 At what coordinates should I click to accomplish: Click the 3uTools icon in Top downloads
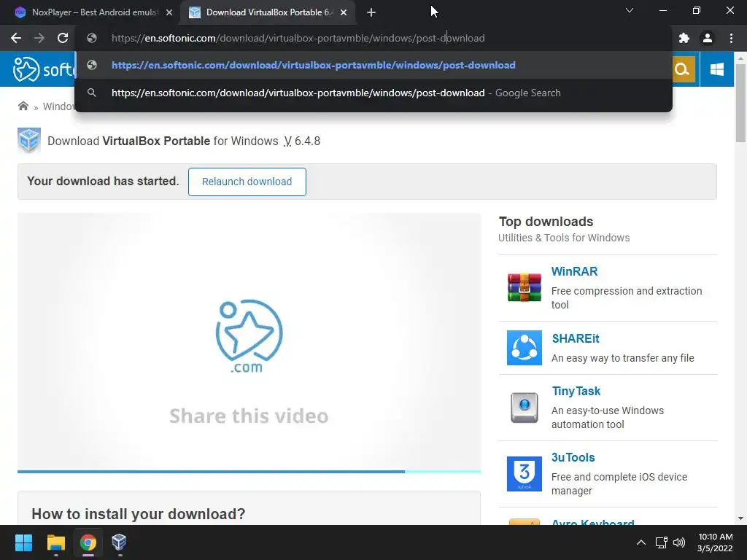(524, 474)
